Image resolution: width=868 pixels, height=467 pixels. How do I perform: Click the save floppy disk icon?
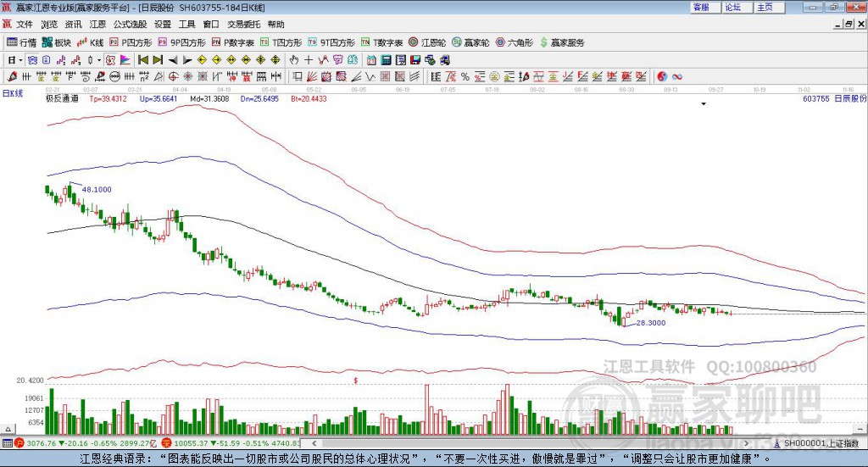pos(415,60)
